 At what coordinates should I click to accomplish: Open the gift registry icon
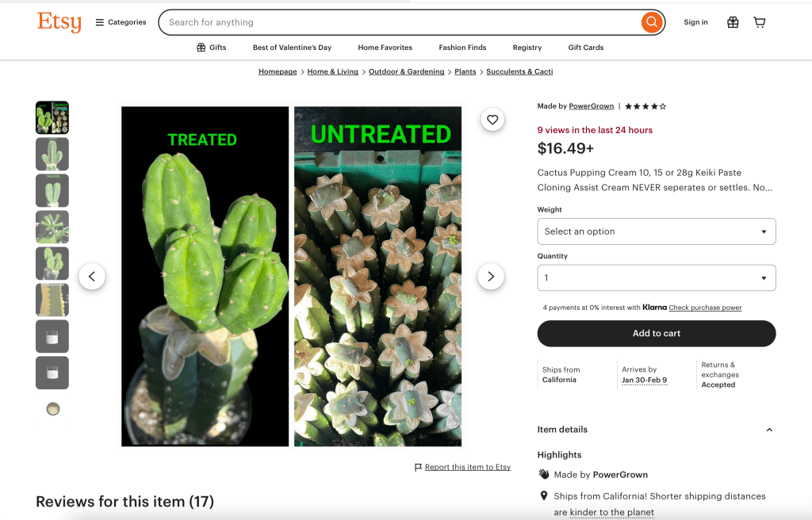click(x=733, y=22)
